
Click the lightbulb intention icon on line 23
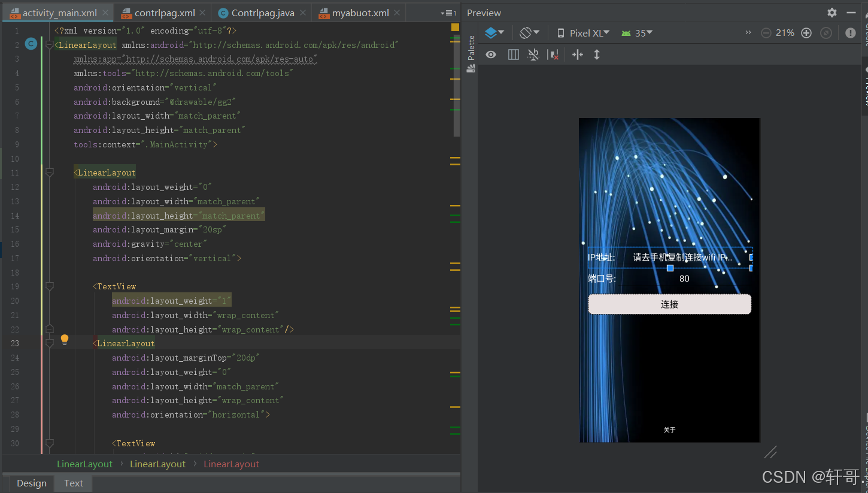(65, 340)
